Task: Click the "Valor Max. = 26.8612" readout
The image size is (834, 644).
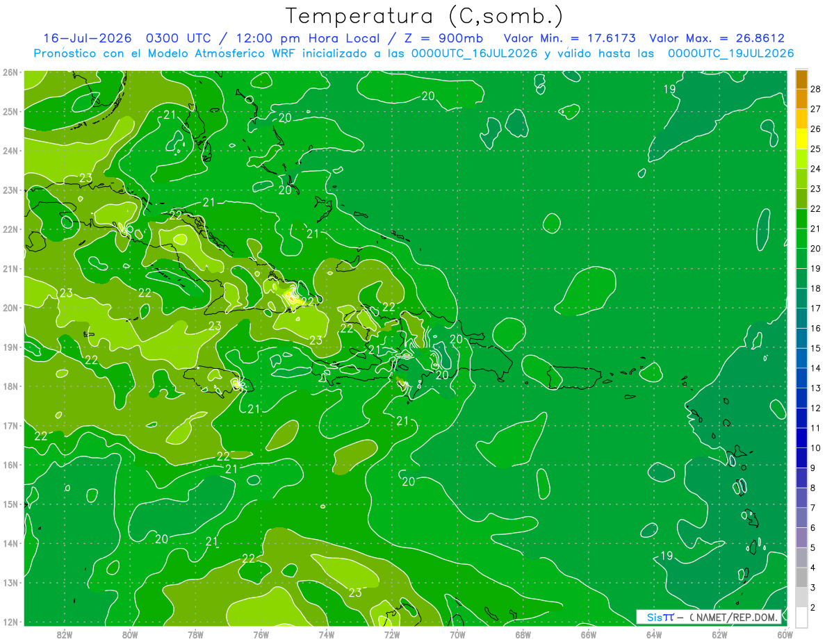Action: (717, 38)
